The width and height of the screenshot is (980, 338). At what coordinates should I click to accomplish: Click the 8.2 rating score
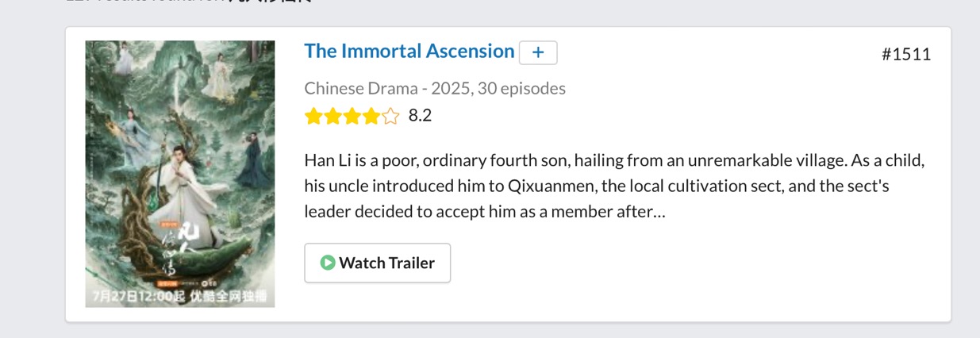click(x=420, y=116)
